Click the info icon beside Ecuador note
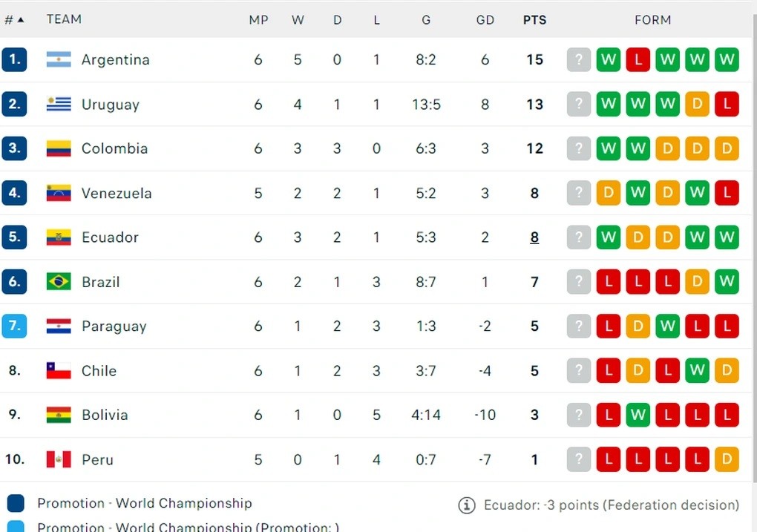 (x=467, y=505)
